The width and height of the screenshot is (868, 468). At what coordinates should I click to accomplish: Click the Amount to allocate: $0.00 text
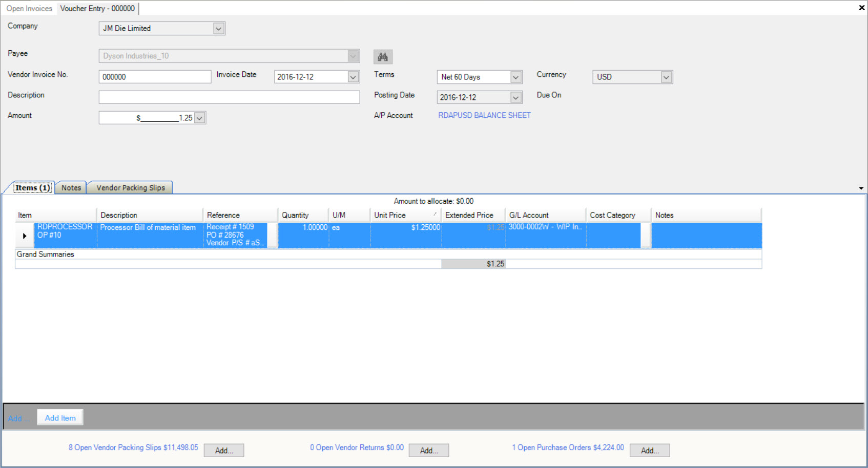[x=433, y=201]
